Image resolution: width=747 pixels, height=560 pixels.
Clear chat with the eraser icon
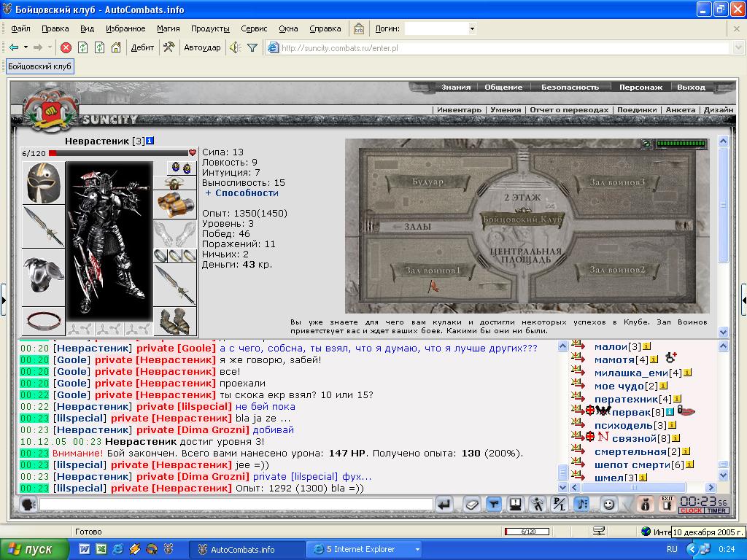click(x=471, y=504)
